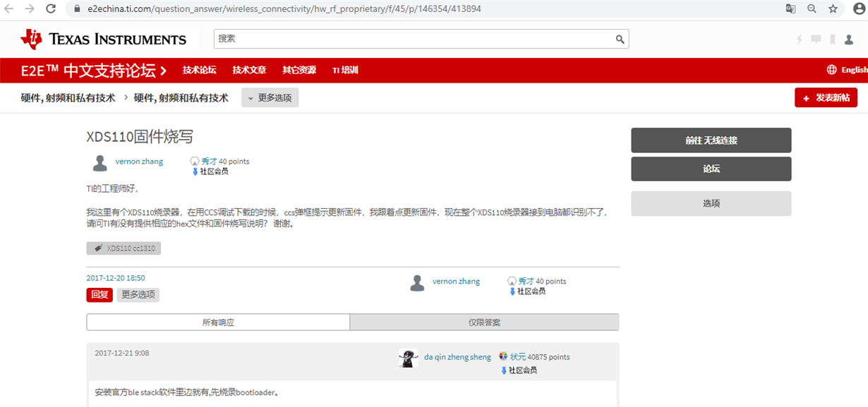The image size is (868, 407).
Task: Click vernon zhang avatar beside reply date
Action: point(417,283)
